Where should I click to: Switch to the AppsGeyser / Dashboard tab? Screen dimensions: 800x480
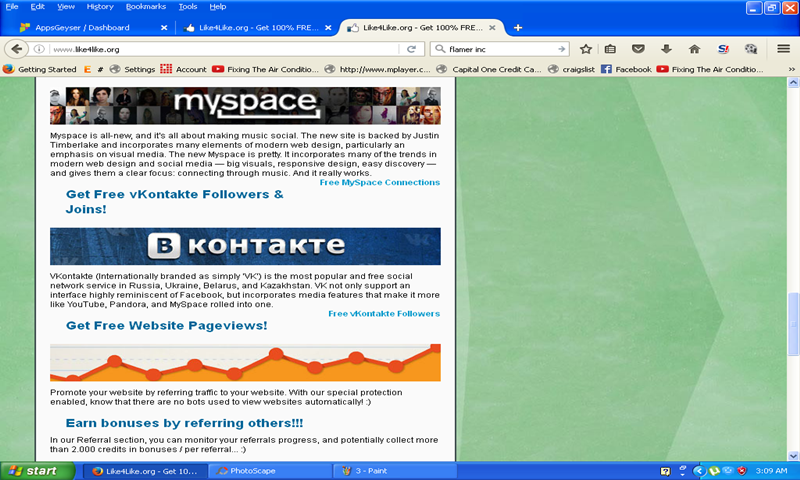(x=85, y=27)
